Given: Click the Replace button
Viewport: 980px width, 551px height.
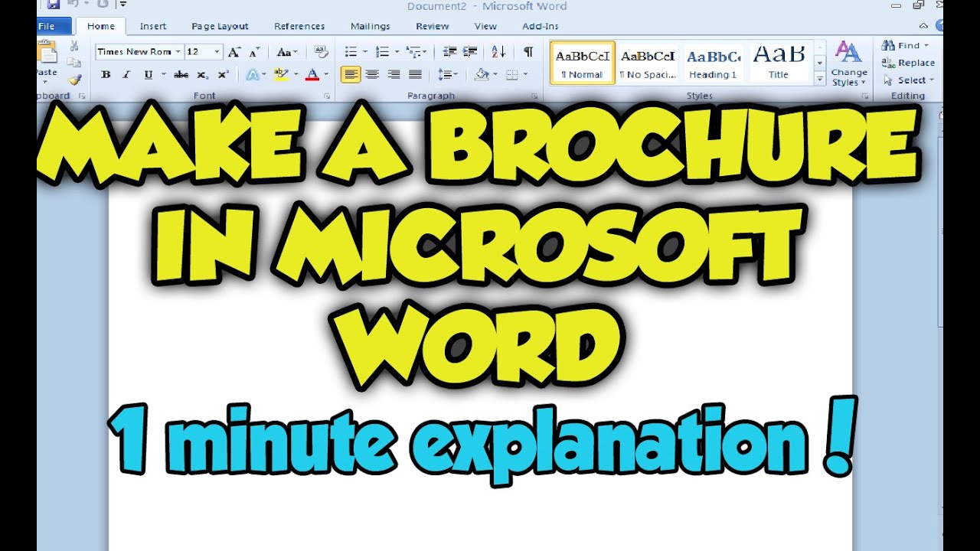Looking at the screenshot, I should pos(908,63).
